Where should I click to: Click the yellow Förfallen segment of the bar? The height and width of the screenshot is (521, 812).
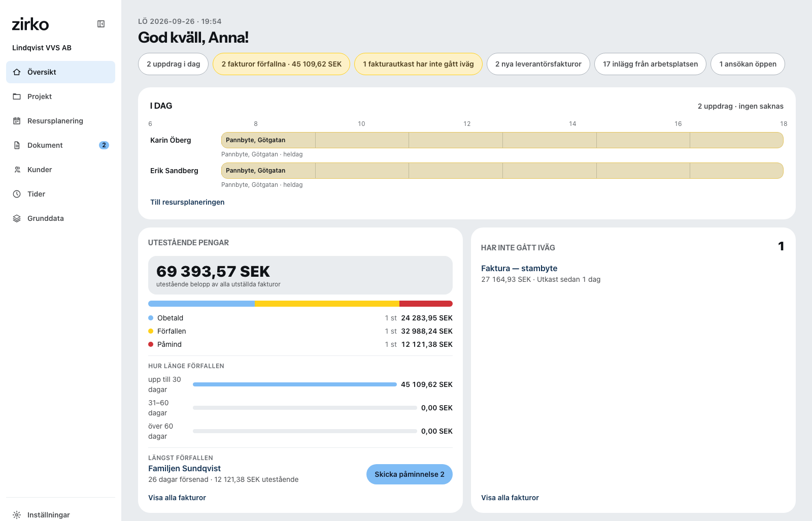click(327, 304)
